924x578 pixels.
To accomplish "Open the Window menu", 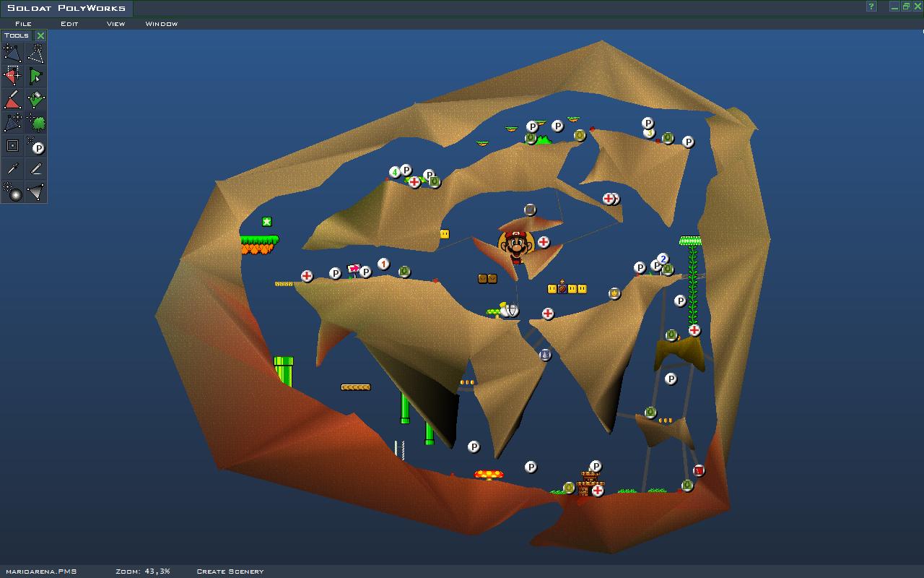I will coord(161,24).
